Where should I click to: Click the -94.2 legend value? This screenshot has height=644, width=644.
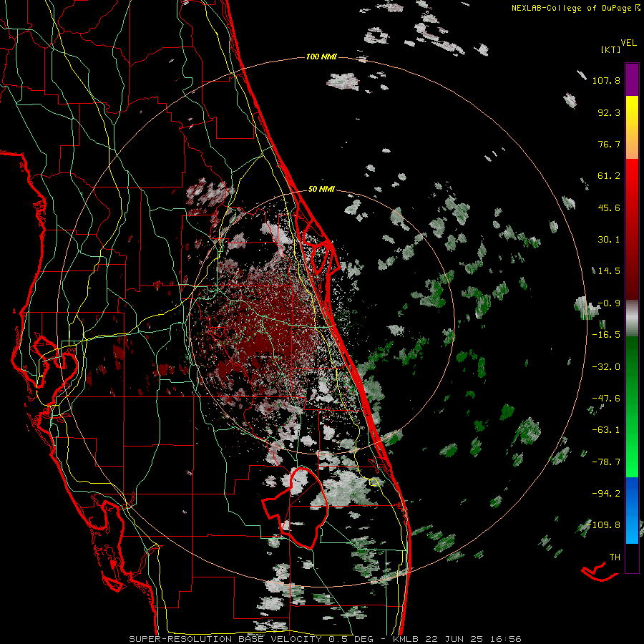tap(606, 494)
